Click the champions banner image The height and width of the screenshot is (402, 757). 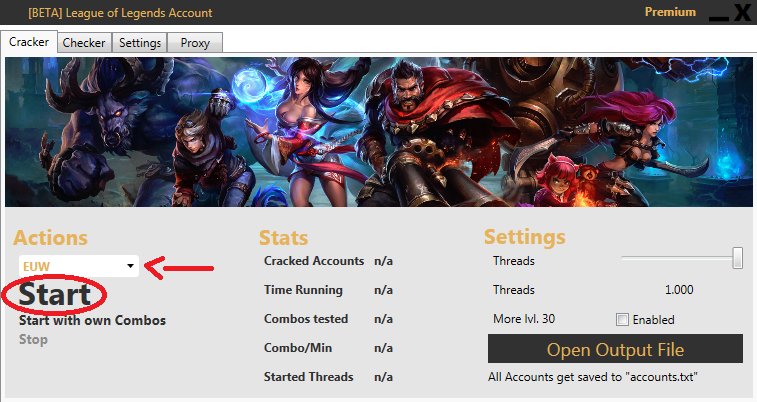(x=378, y=132)
